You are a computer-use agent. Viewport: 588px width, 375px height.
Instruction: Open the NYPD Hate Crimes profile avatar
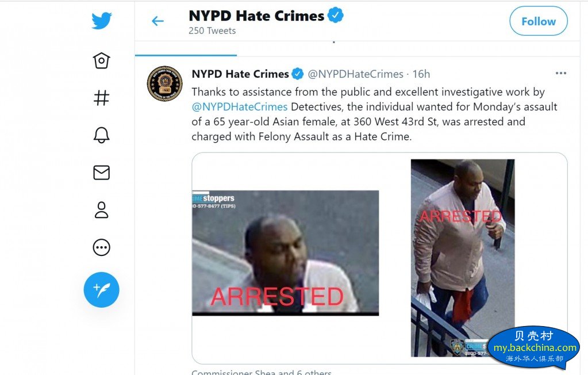pos(164,84)
